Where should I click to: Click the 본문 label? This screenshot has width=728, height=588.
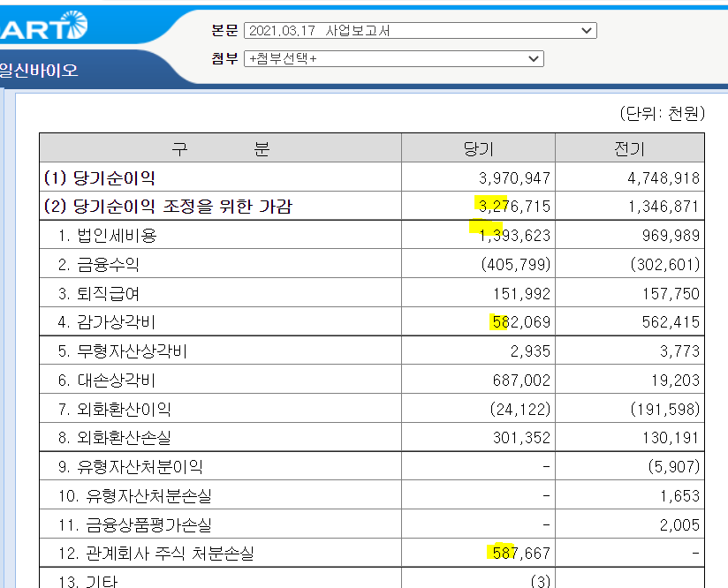pyautogui.click(x=224, y=30)
